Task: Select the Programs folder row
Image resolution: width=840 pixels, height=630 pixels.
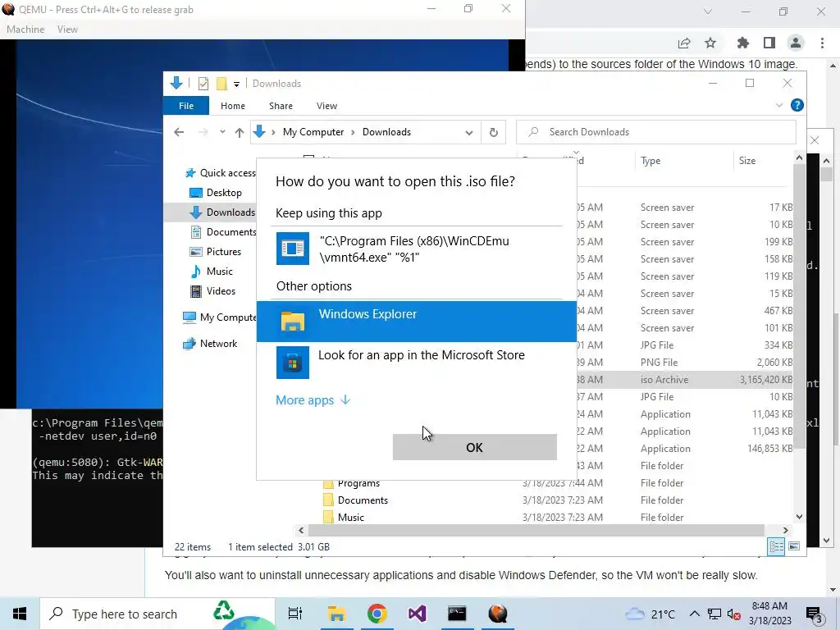Action: tap(557, 483)
